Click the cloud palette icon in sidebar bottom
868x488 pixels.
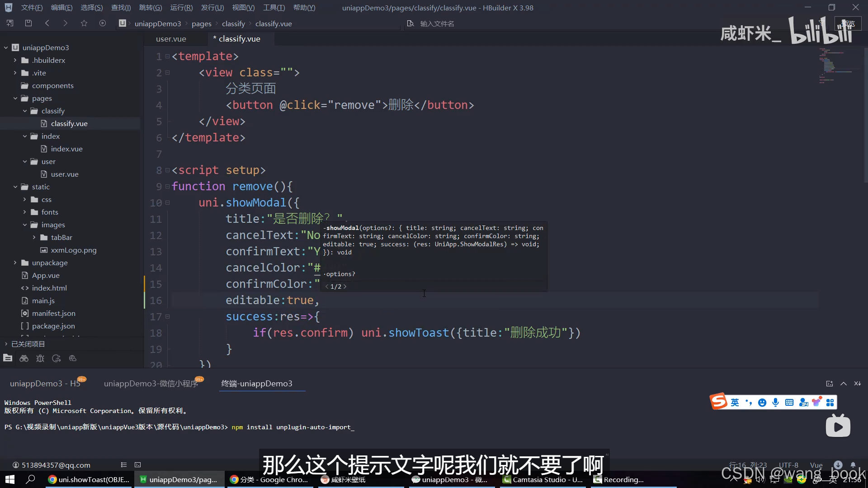(x=73, y=358)
